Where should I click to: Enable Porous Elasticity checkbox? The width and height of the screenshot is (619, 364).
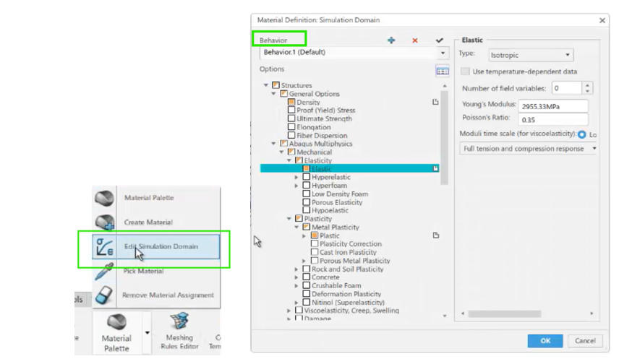pos(307,202)
